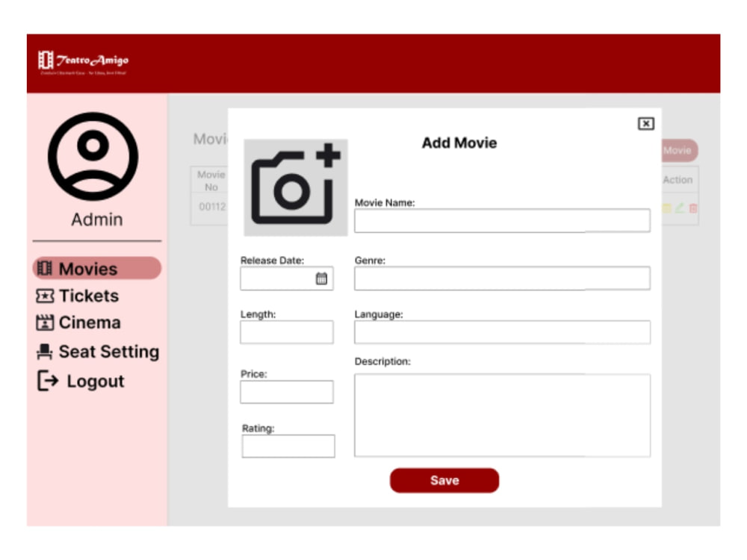Focus the Rating input field
747x560 pixels.
[288, 447]
